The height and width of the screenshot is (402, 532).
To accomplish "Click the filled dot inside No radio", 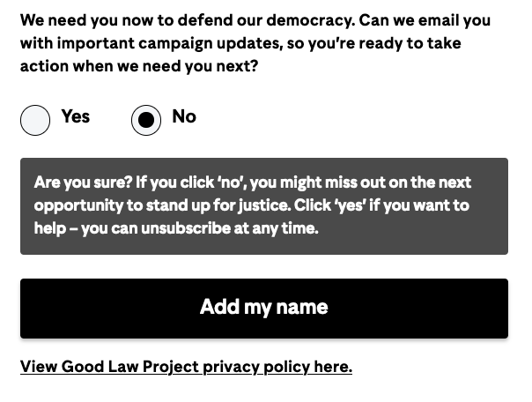I will click(146, 120).
